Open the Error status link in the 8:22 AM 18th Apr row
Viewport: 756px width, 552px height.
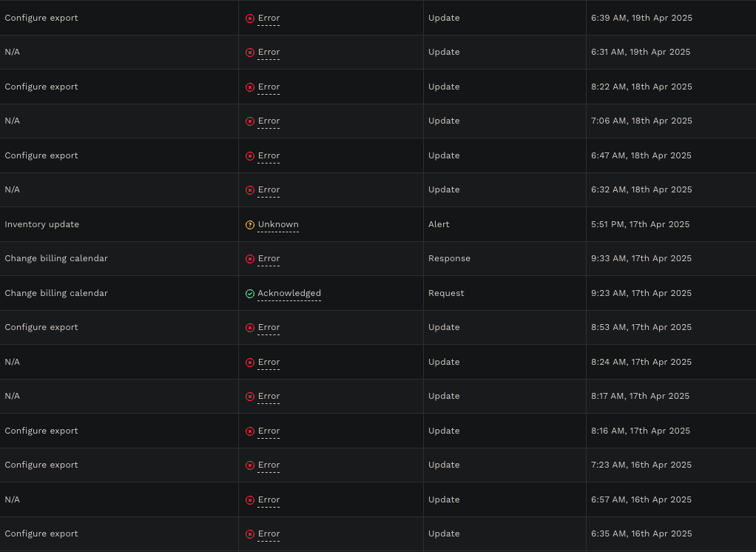(269, 87)
